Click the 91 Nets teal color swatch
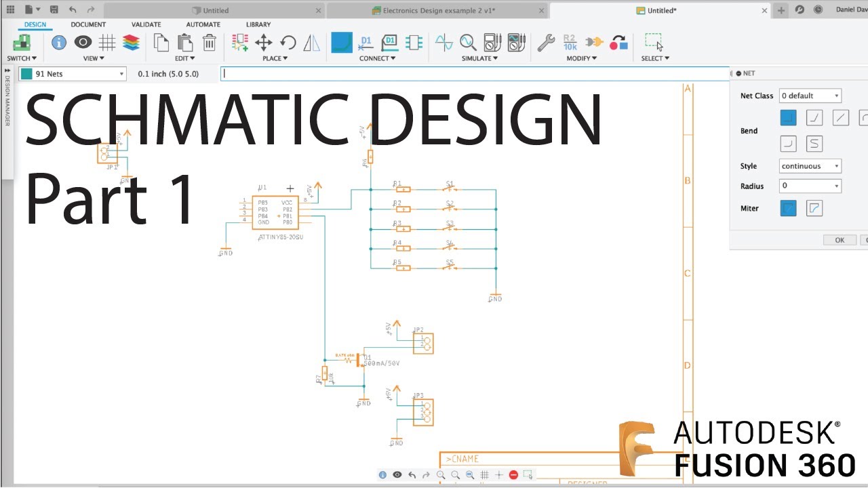 pyautogui.click(x=26, y=74)
